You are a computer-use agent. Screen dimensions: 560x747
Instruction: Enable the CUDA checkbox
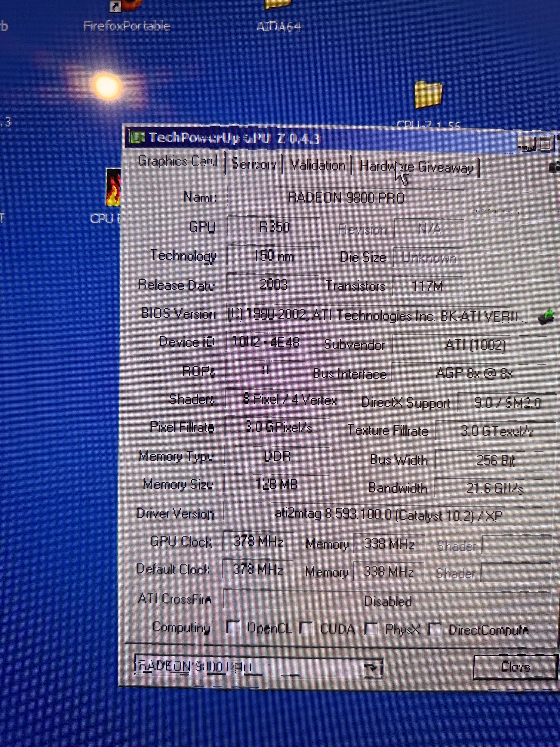(x=306, y=628)
